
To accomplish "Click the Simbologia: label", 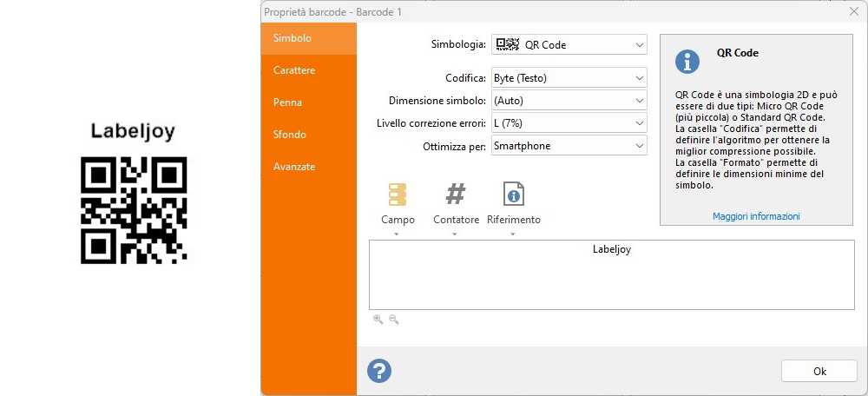I will point(459,44).
